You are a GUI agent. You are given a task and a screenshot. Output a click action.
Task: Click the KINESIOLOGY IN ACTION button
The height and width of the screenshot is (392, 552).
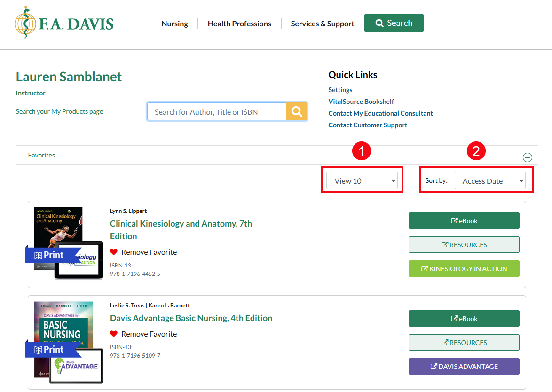pos(464,268)
